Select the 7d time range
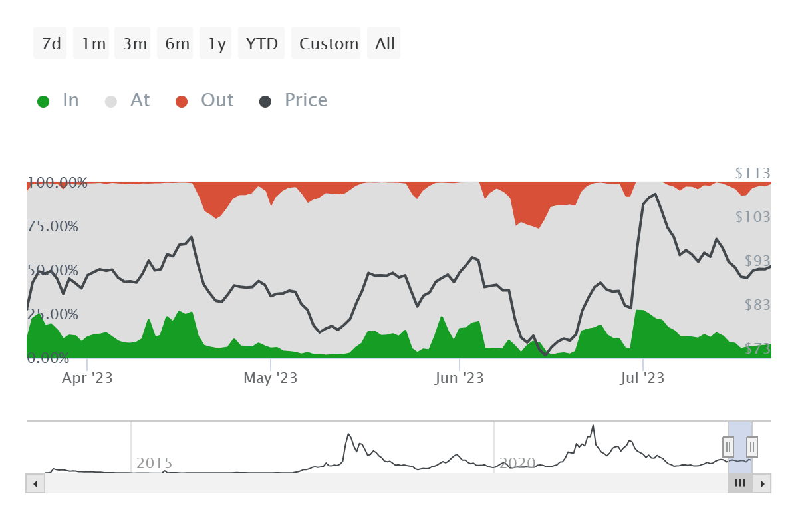798x532 pixels. (x=50, y=43)
